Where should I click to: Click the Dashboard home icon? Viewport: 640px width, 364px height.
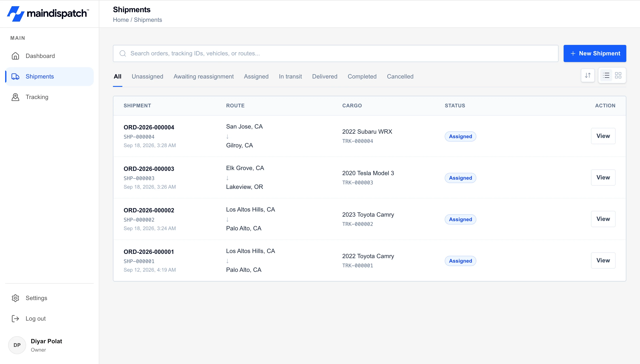coord(15,56)
